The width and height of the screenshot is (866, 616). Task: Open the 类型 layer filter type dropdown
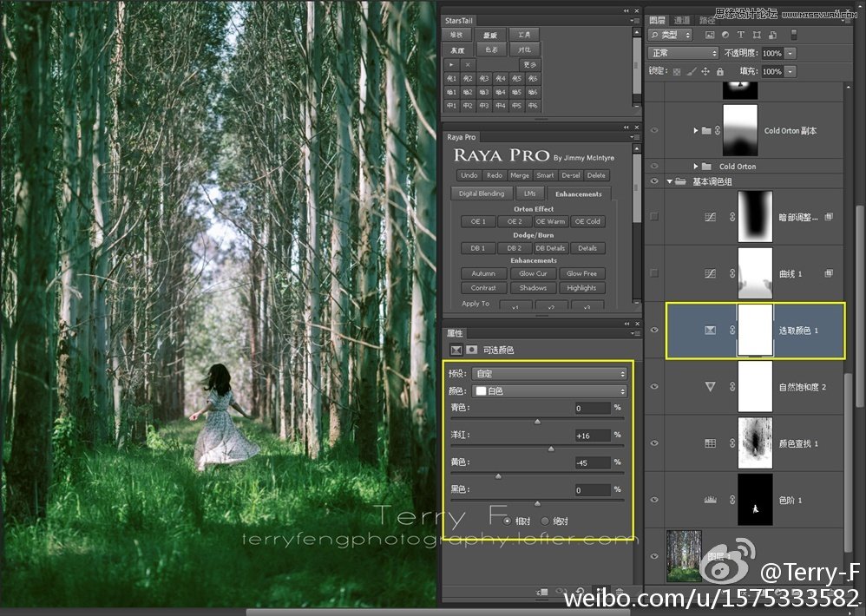click(670, 35)
